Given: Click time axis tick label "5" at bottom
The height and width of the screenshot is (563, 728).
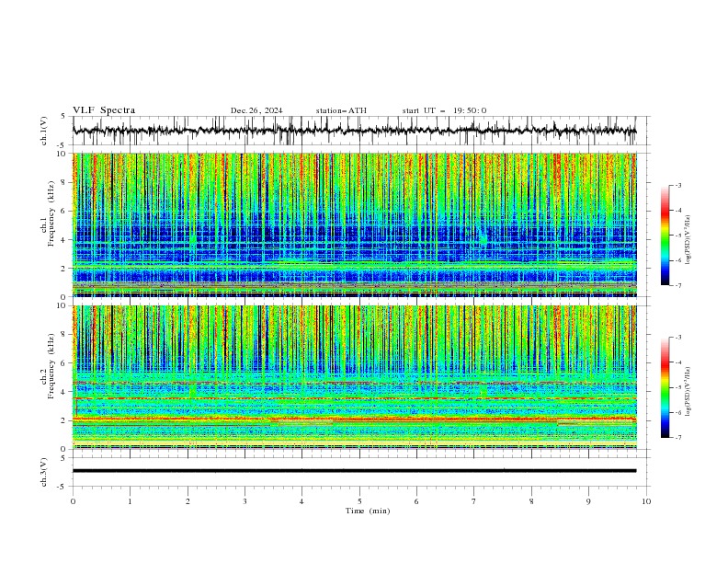Looking at the screenshot, I should point(359,501).
